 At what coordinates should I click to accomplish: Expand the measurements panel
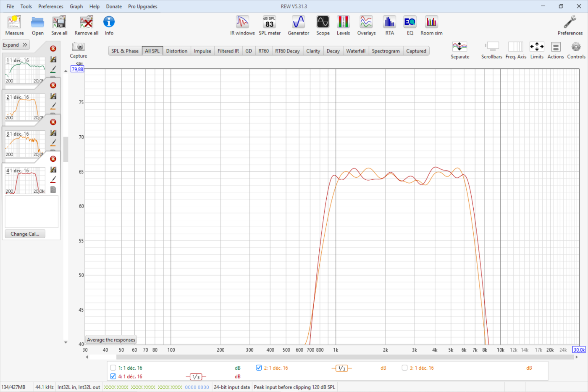click(15, 45)
